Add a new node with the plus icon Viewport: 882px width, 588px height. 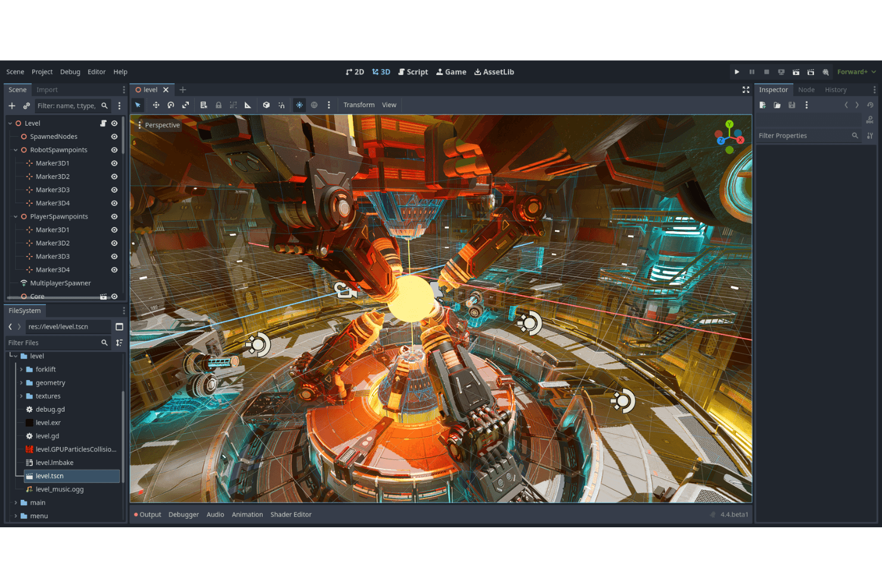pos(12,105)
